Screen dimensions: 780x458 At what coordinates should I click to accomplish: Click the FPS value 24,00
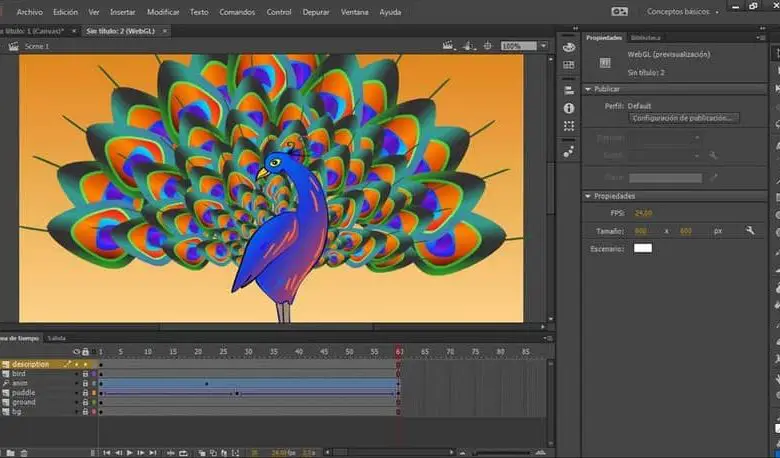[644, 213]
